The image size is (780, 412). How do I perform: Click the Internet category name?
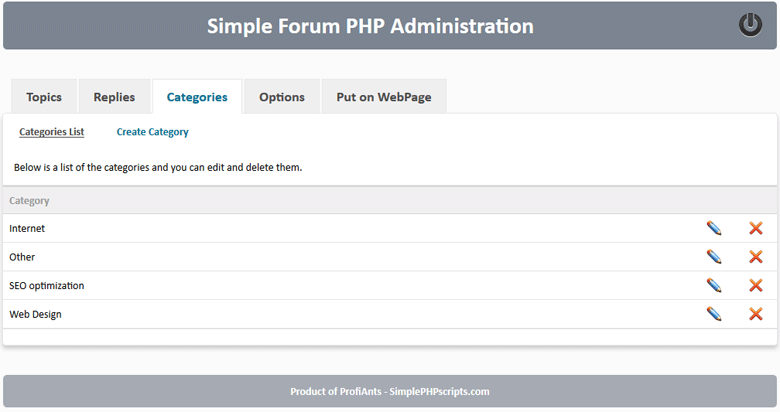coord(27,228)
